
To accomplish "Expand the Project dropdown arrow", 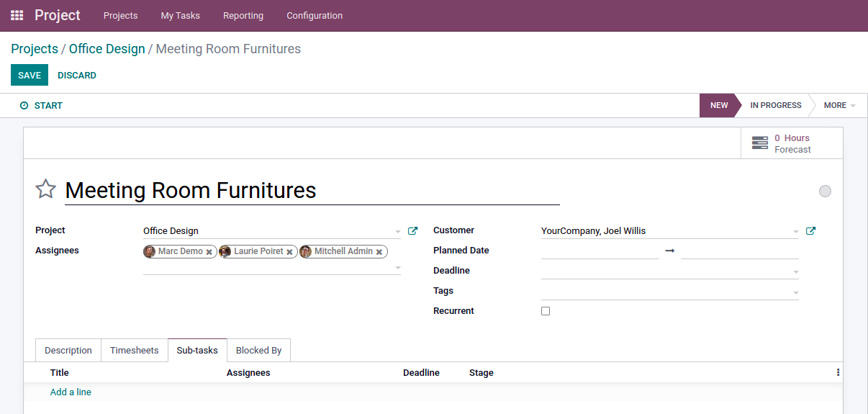I will pyautogui.click(x=398, y=232).
